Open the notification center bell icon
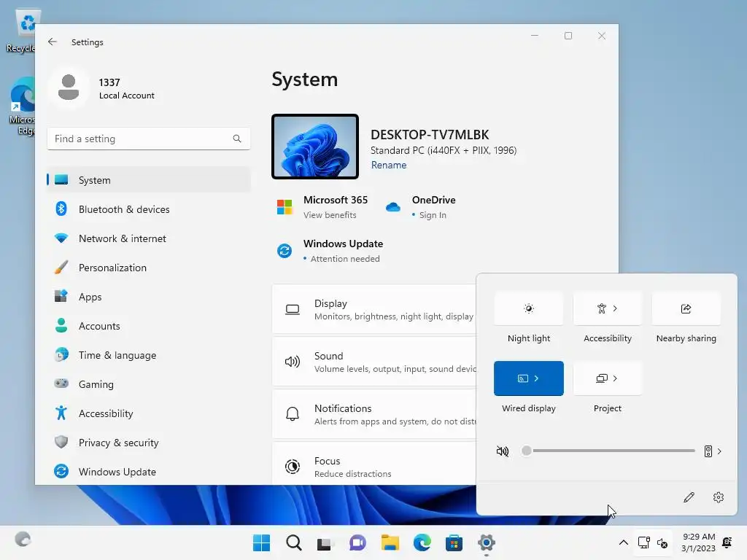This screenshot has height=560, width=747. pos(727,542)
